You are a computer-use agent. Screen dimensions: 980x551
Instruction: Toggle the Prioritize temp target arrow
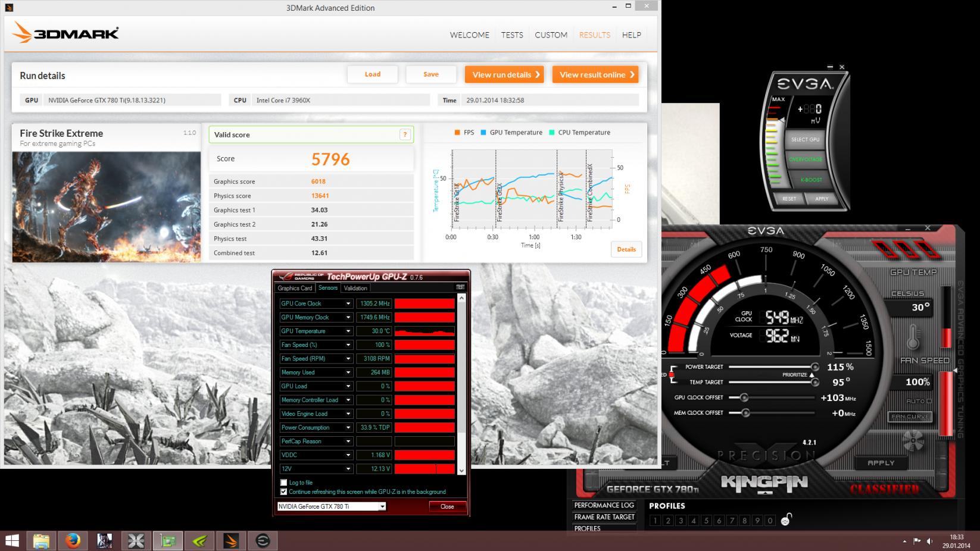[x=812, y=375]
